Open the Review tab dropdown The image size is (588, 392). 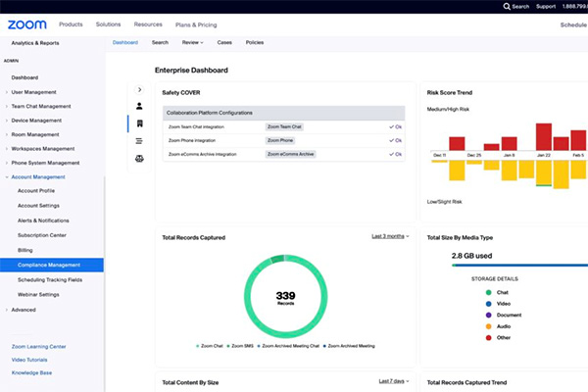192,43
